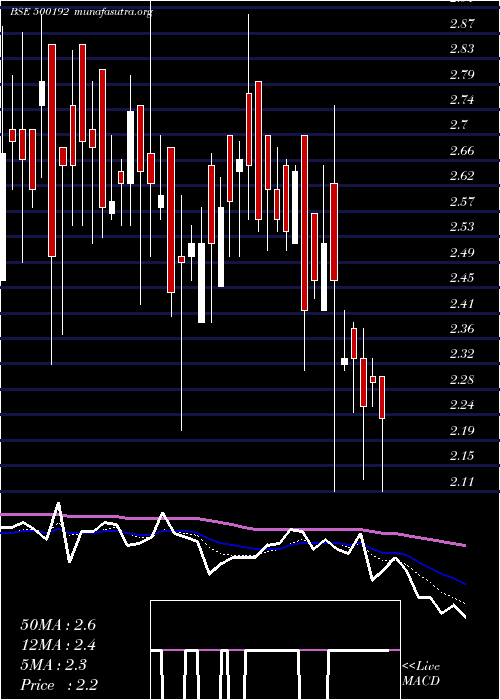Click the 2.15 price axis label
This screenshot has height=700, width=500.
tap(462, 456)
